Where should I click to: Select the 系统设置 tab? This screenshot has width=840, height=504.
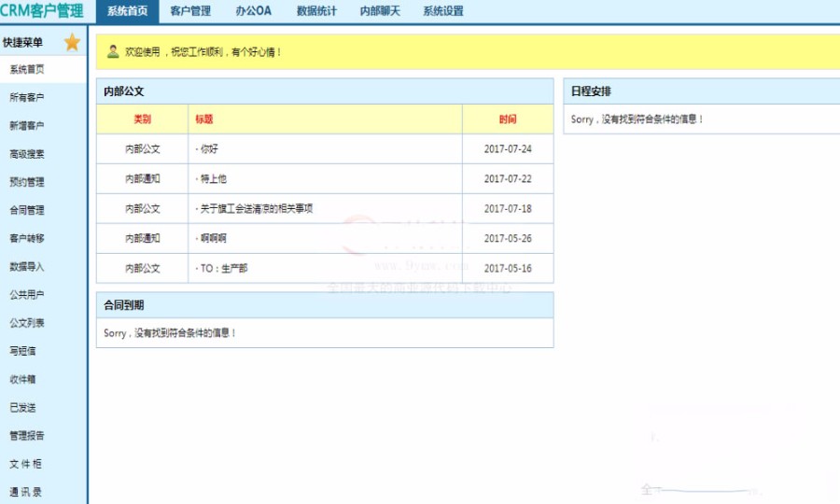click(x=443, y=11)
